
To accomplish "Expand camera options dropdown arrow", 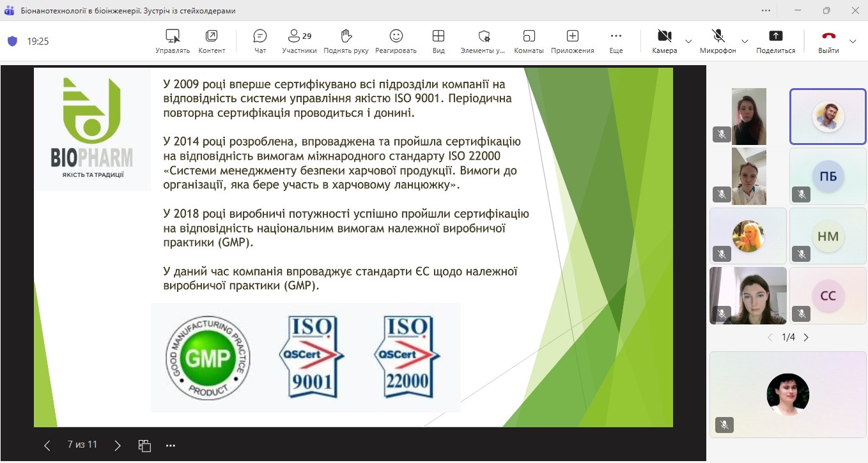I will (x=688, y=42).
